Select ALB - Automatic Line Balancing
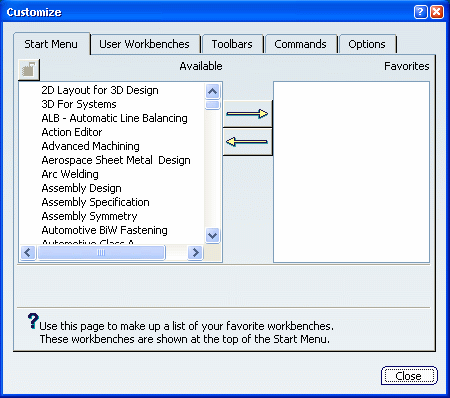Viewport: 450px width, 398px height. (115, 118)
